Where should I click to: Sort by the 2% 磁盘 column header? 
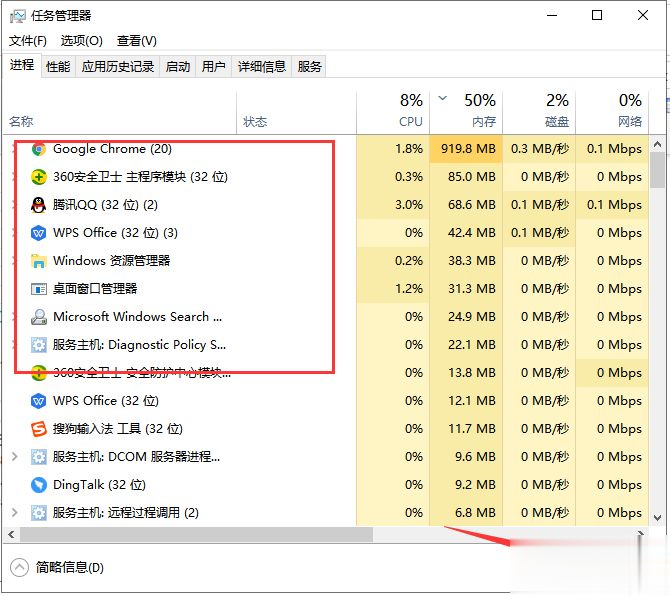pos(539,112)
